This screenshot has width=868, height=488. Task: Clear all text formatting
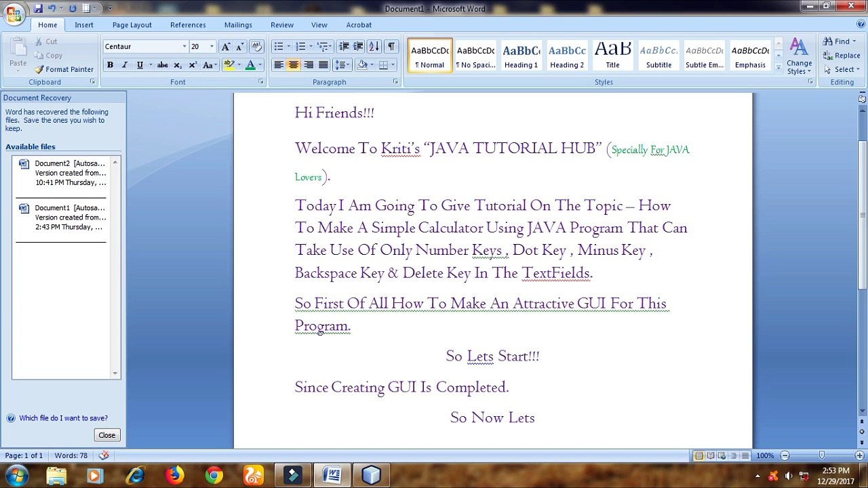pyautogui.click(x=256, y=47)
